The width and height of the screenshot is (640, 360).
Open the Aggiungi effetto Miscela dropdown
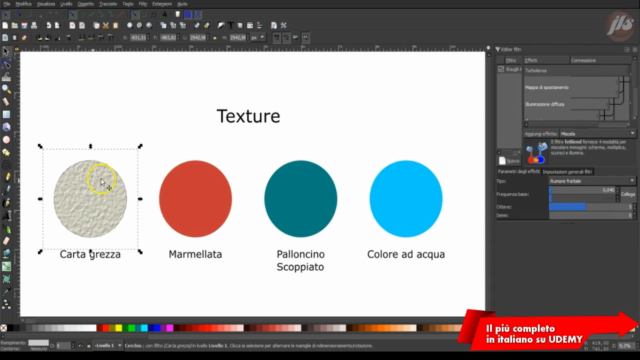coord(598,134)
